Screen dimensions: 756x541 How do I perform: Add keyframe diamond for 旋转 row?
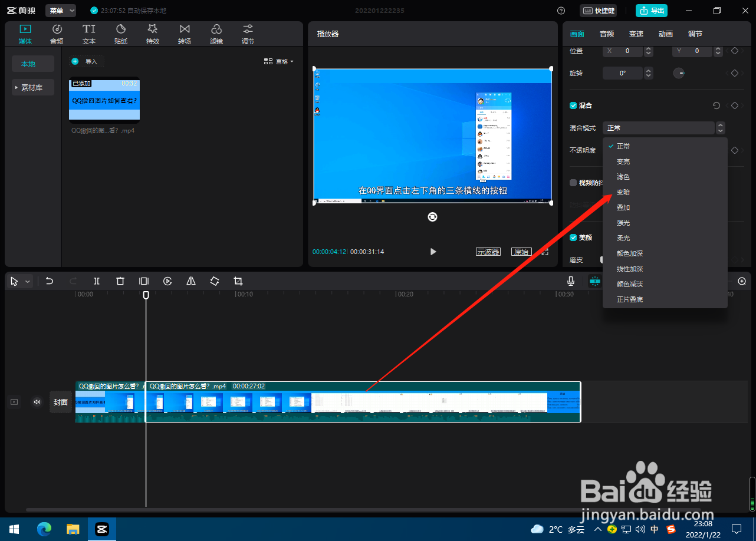[735, 73]
